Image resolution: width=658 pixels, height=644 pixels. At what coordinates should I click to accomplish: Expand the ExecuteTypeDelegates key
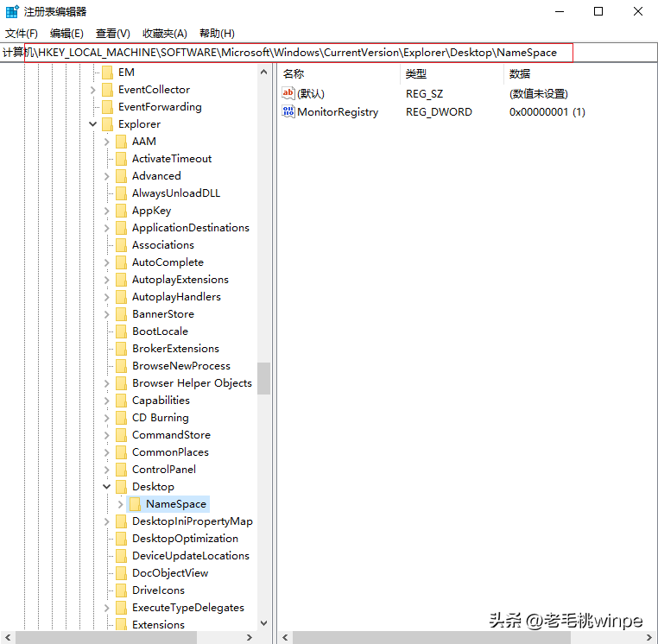point(107,608)
